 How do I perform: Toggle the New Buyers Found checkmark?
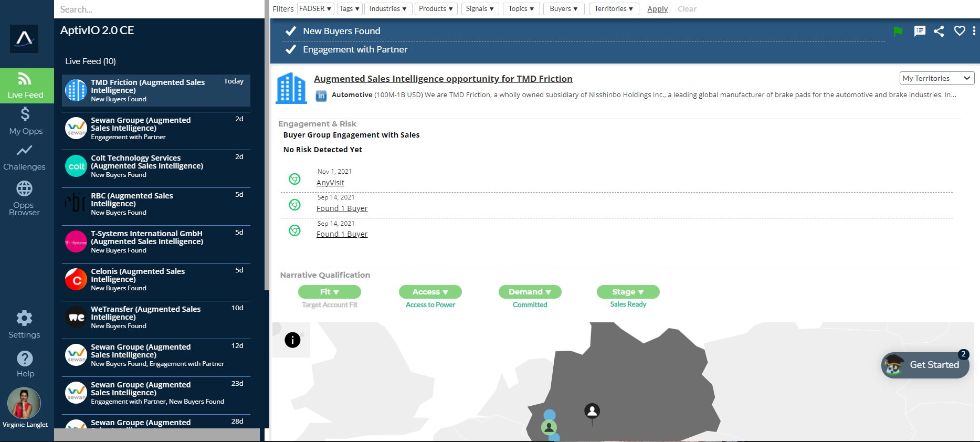(x=291, y=31)
